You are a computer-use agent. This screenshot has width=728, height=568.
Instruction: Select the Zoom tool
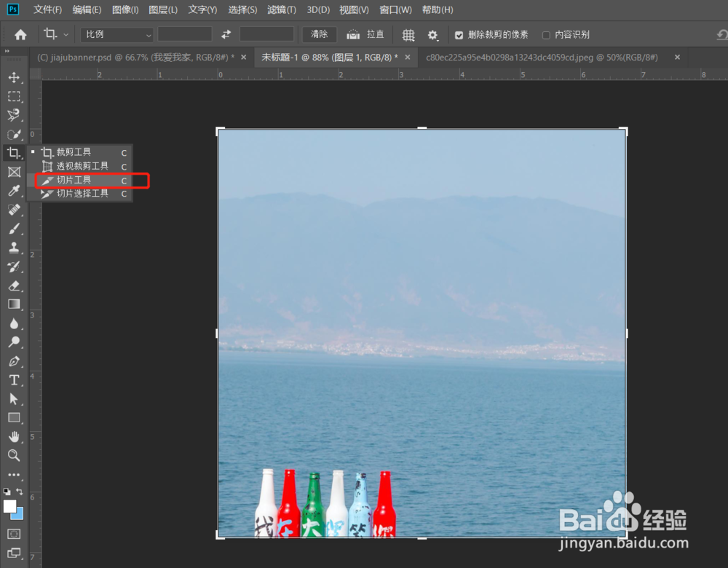[x=13, y=456]
